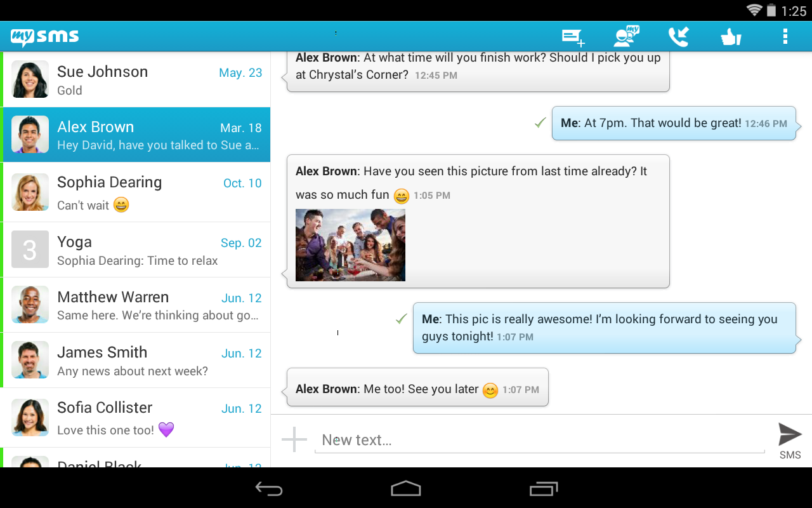812x508 pixels.
Task: Open the Yoga group conversation
Action: coord(136,250)
